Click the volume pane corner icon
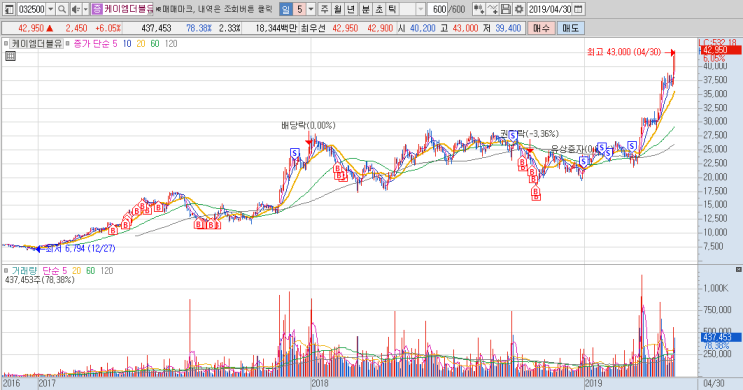 [738, 269]
